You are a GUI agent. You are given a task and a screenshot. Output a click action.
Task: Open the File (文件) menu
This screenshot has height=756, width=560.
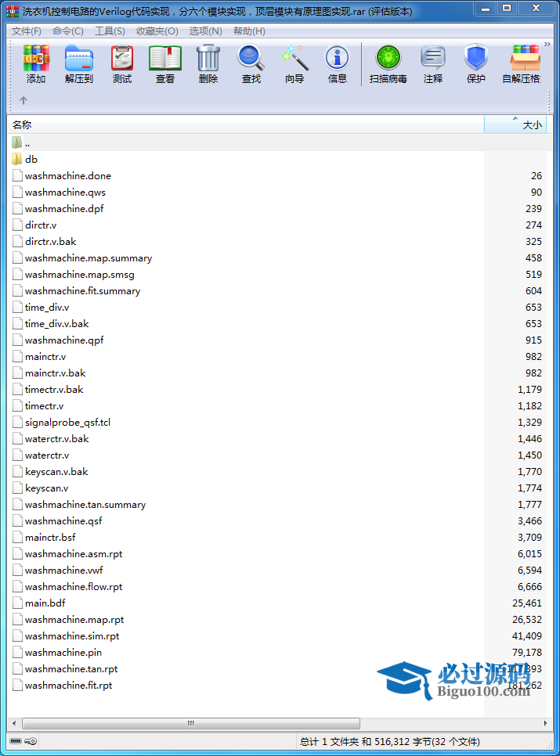coord(27,31)
